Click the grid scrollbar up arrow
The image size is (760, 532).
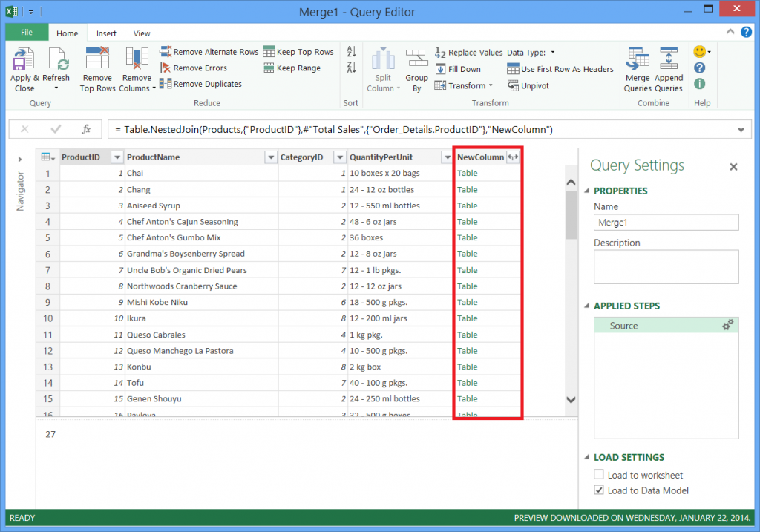[571, 183]
